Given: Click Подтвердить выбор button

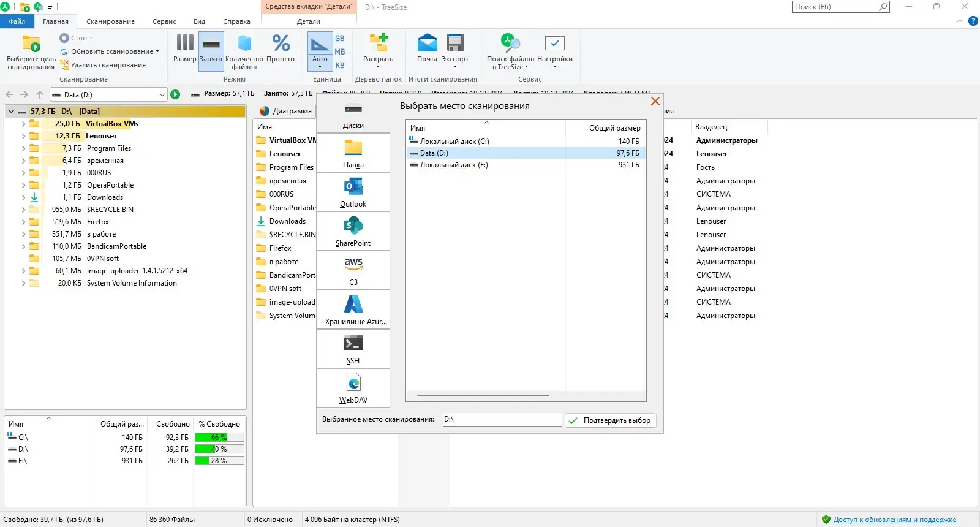Looking at the screenshot, I should tap(611, 420).
